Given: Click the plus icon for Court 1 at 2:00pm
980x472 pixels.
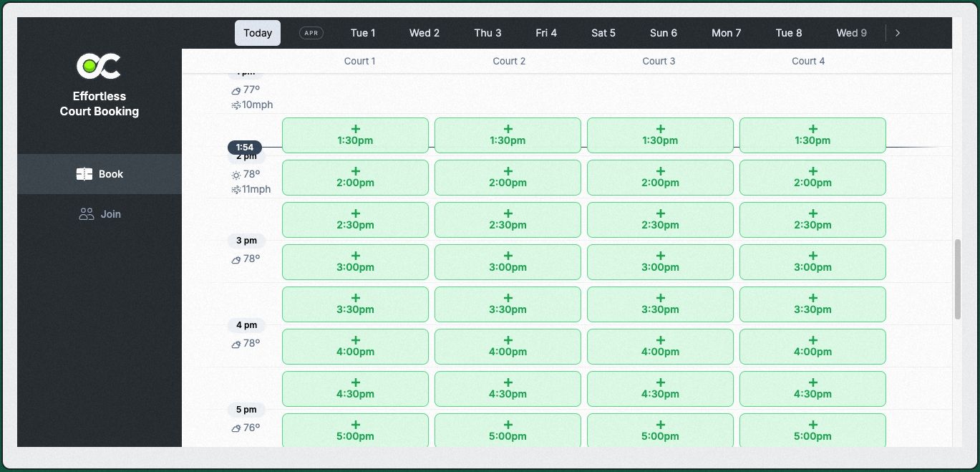Looking at the screenshot, I should point(356,171).
